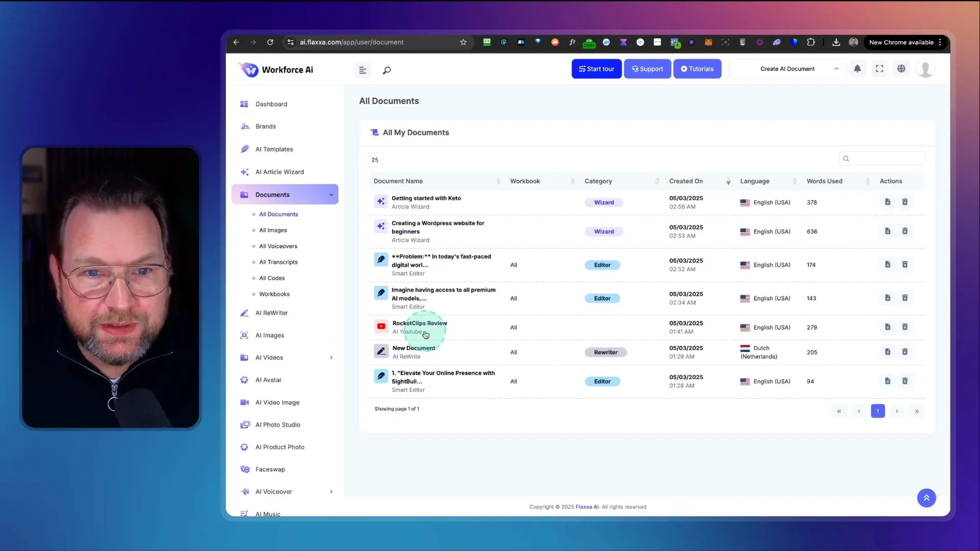Go back in the browser
This screenshot has width=980, height=551.
pos(236,42)
